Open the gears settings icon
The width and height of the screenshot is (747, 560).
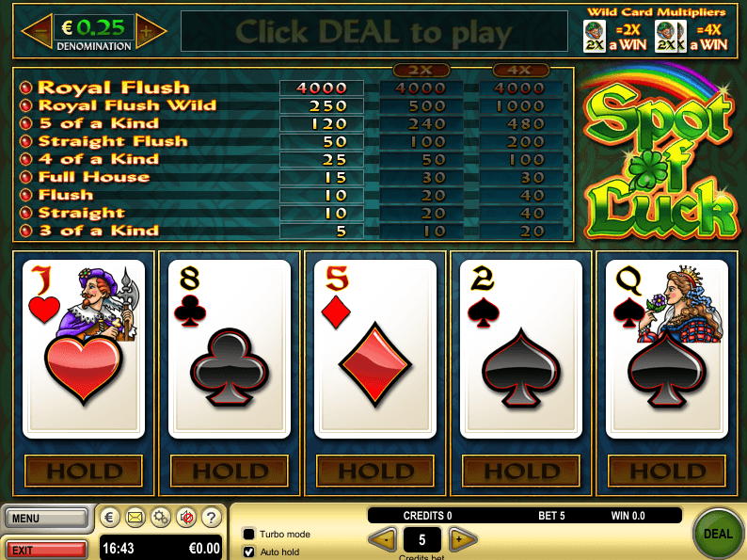point(161,517)
